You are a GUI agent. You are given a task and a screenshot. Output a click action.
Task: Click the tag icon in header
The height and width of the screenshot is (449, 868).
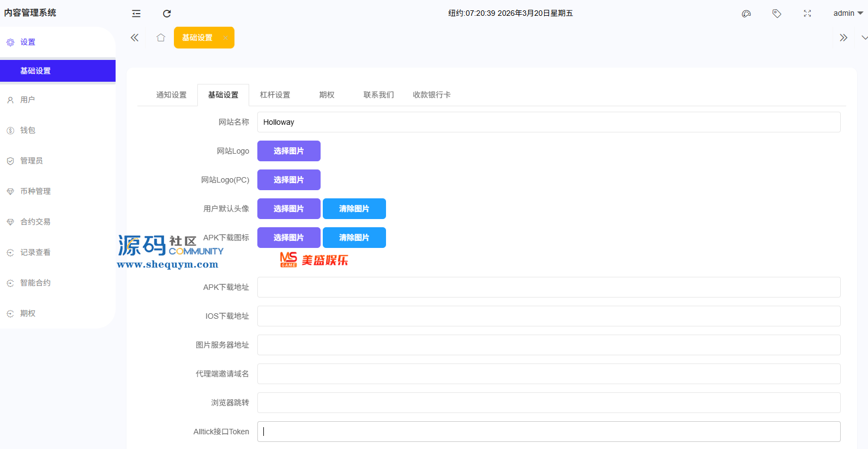[x=777, y=14]
